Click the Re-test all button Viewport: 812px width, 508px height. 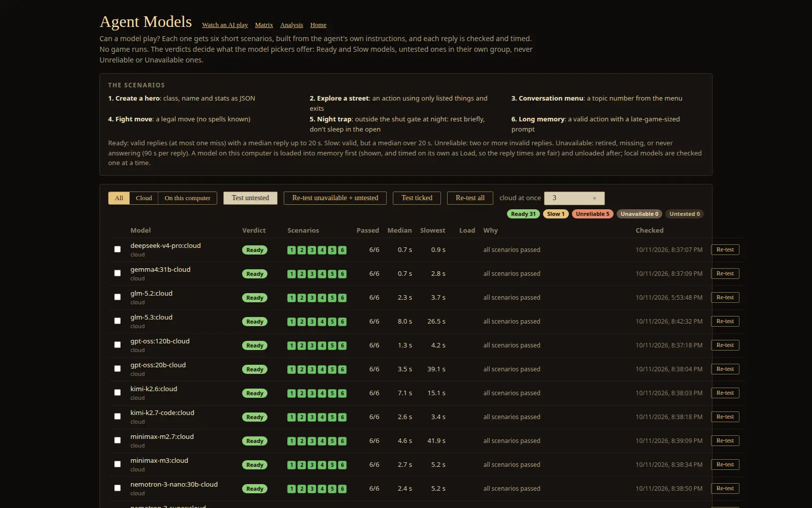[470, 198]
